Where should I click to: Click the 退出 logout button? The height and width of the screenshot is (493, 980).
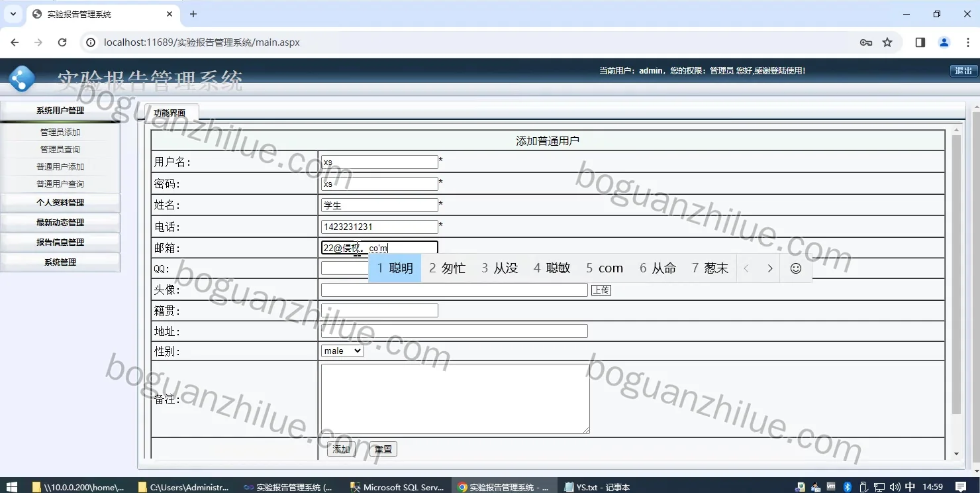click(963, 71)
